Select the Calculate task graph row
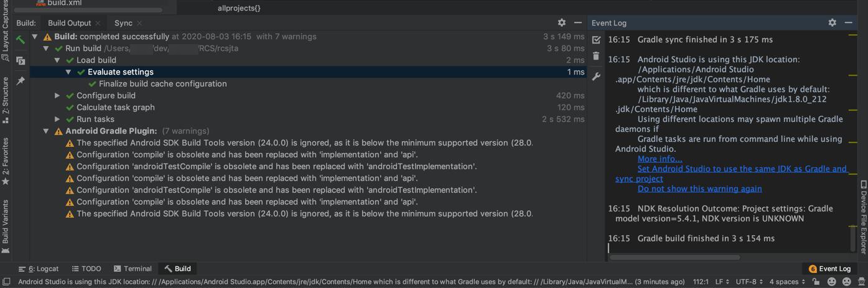868x288 pixels. pyautogui.click(x=115, y=108)
